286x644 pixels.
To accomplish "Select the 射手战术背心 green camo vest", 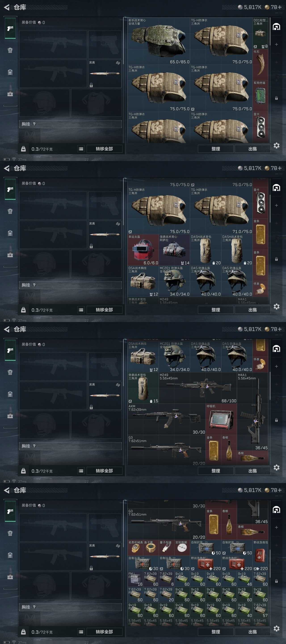I will click(x=159, y=41).
